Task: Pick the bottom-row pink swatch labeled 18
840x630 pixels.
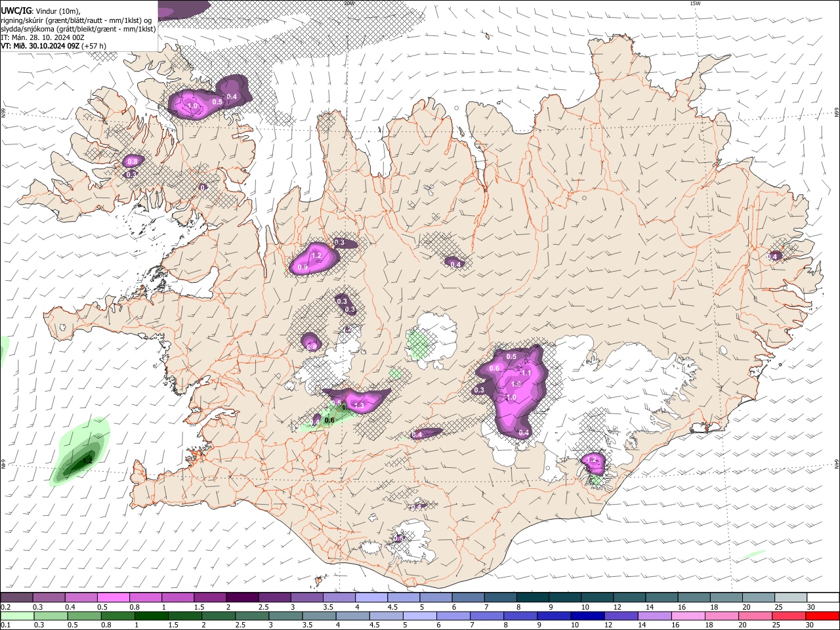Action: click(721, 616)
